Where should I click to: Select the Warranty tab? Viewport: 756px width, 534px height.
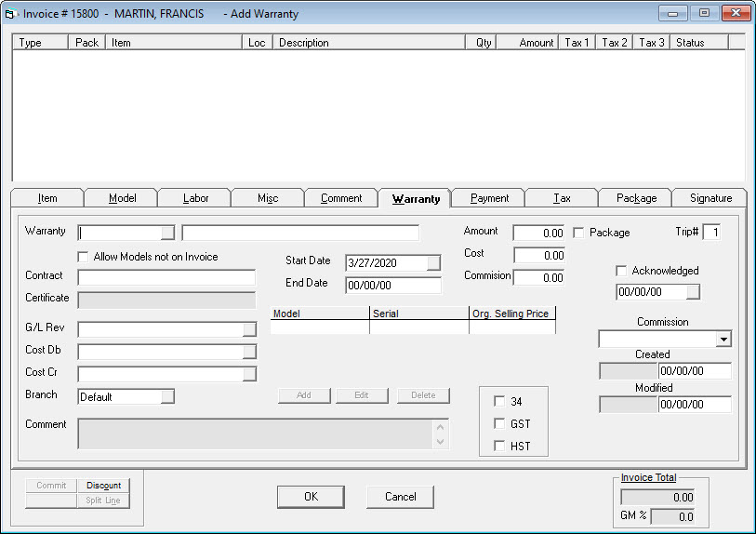point(416,199)
